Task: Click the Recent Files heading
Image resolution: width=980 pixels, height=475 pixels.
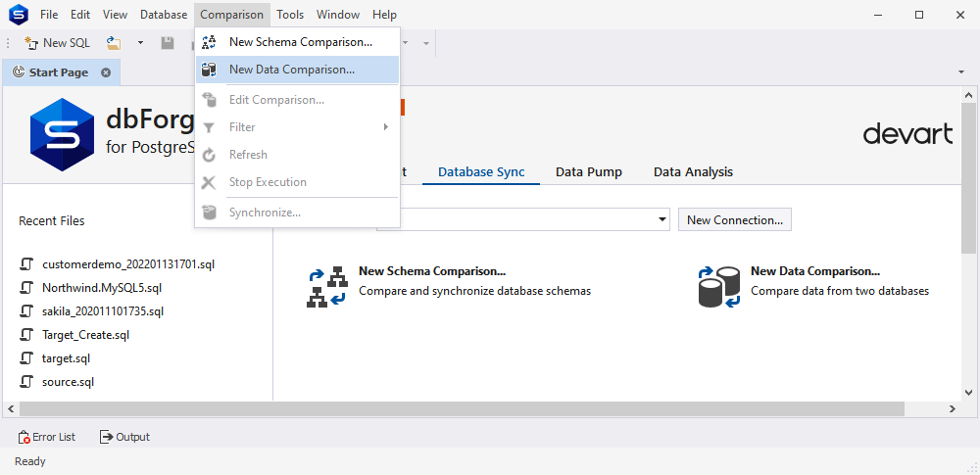Action: pos(51,220)
